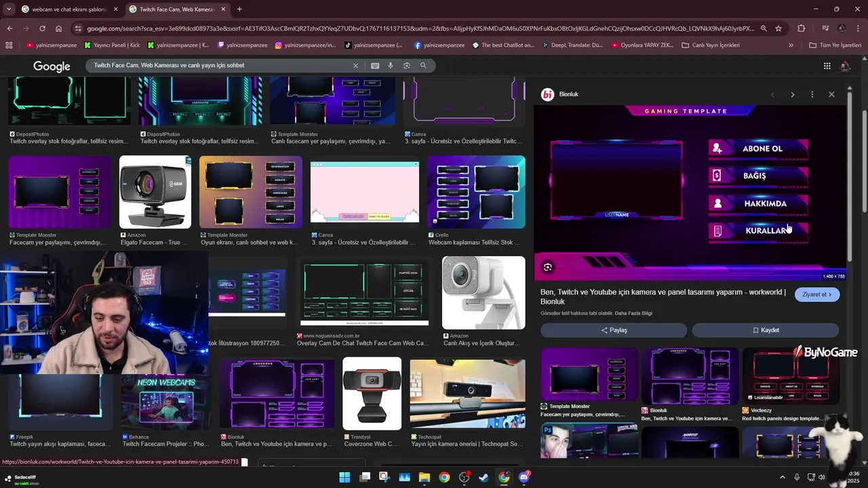Open the Crello 'Webcam kaplaması' thumbnail
868x488 pixels.
point(476,192)
